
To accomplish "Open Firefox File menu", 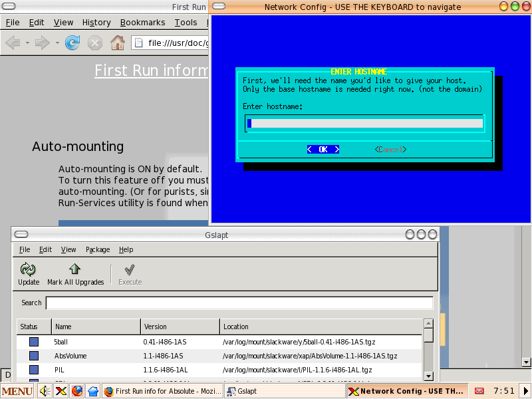I will pyautogui.click(x=13, y=23).
